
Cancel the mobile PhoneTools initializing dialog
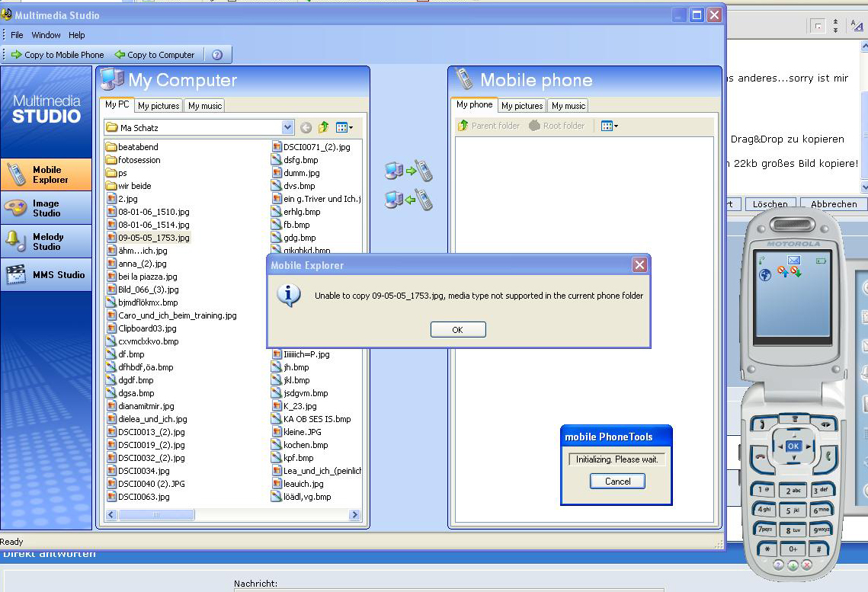tap(618, 482)
